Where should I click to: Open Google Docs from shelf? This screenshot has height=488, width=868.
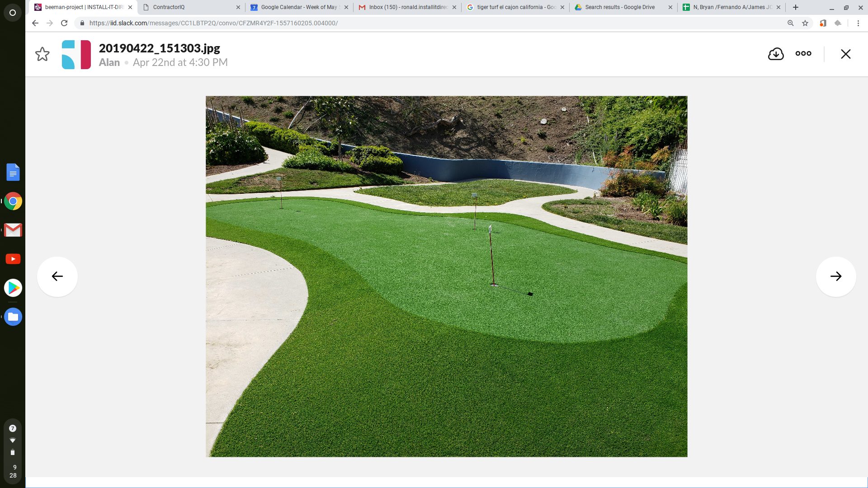point(13,172)
